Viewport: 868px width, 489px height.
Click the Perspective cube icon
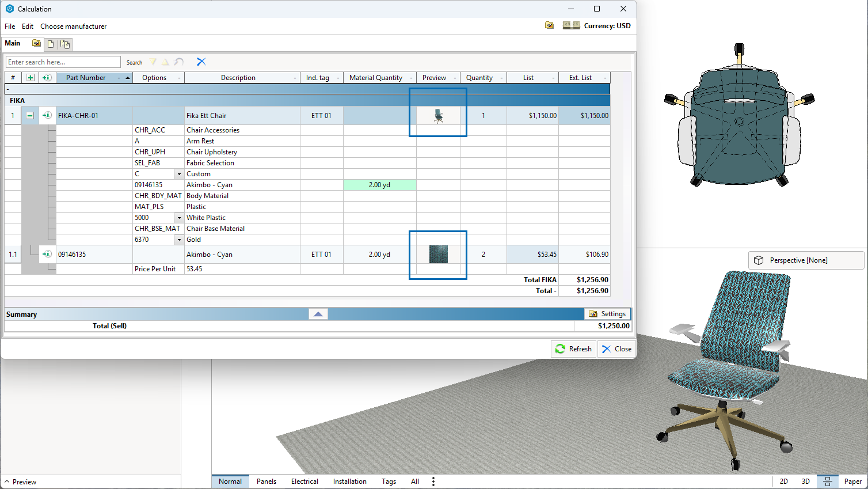[759, 260]
